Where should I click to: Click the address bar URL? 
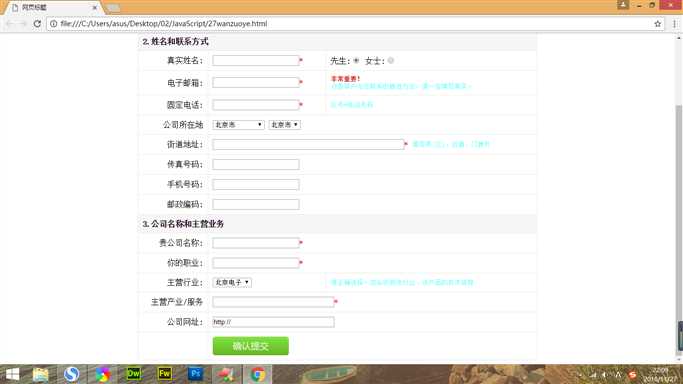[164, 24]
